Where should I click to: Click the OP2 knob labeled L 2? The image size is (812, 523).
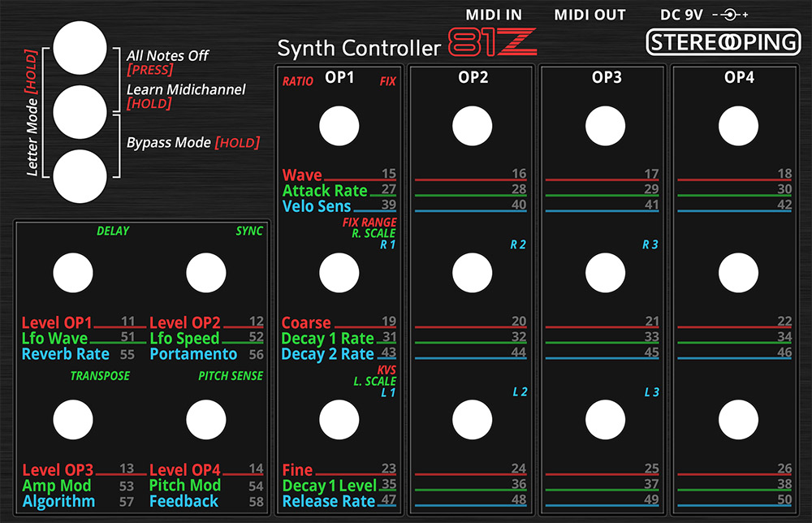(473, 419)
